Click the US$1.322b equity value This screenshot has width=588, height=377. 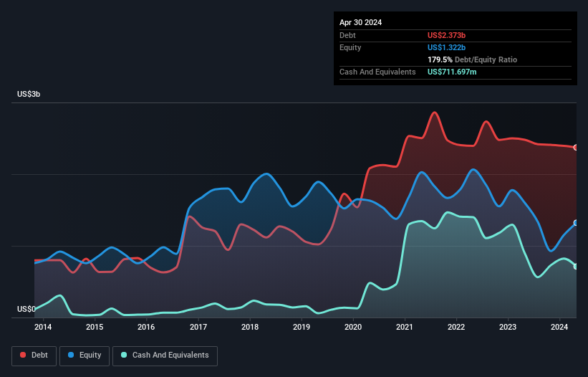pyautogui.click(x=446, y=47)
